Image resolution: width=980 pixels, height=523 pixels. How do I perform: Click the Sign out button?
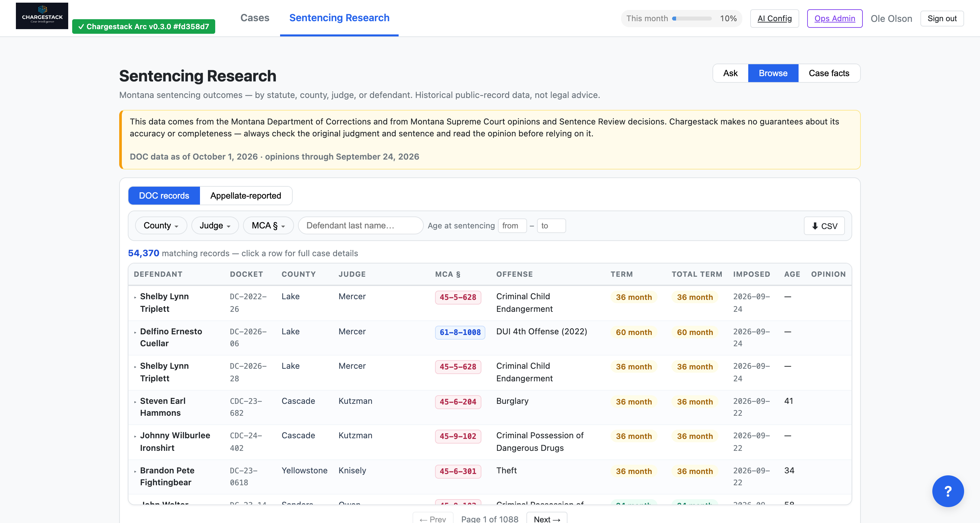pos(942,18)
